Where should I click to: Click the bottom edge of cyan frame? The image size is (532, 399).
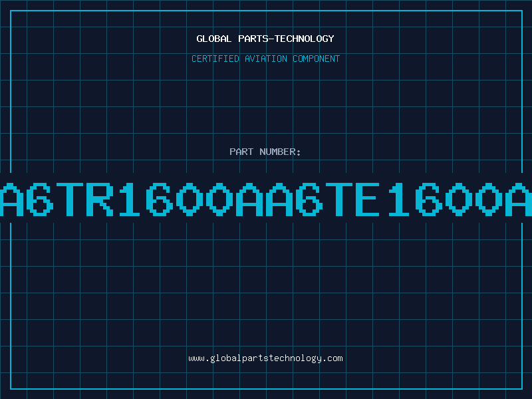click(x=267, y=389)
